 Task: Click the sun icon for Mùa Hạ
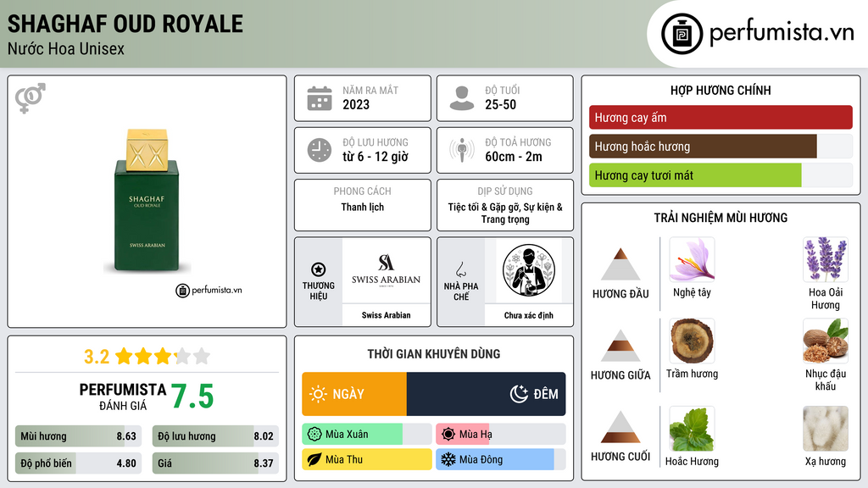pyautogui.click(x=448, y=435)
